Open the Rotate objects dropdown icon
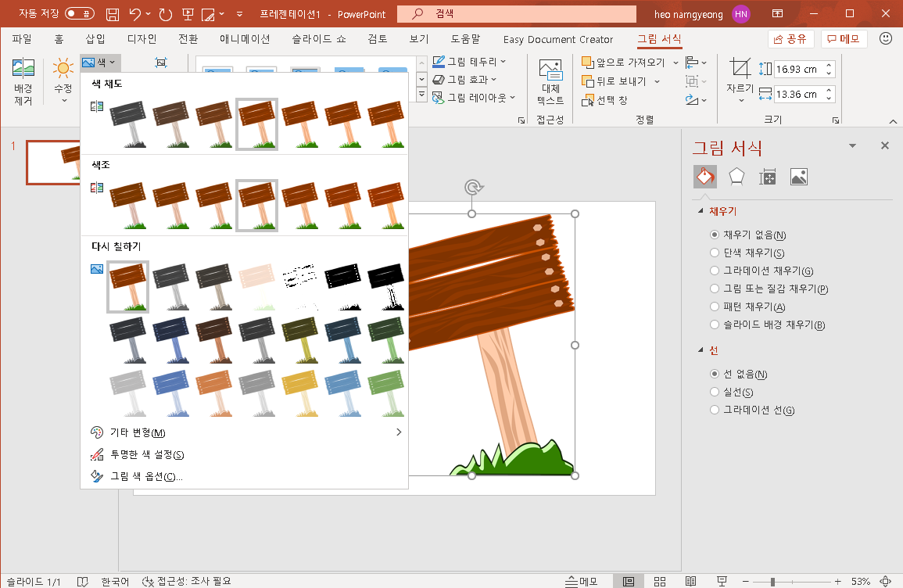The width and height of the screenshot is (903, 588). (696, 100)
